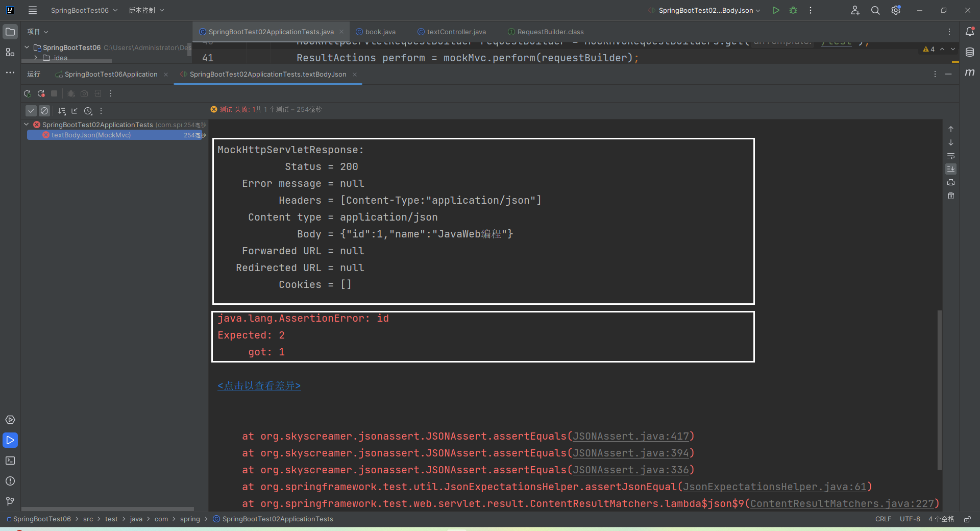This screenshot has width=980, height=531.
Task: Switch to textController.java editor tab
Action: (452, 32)
